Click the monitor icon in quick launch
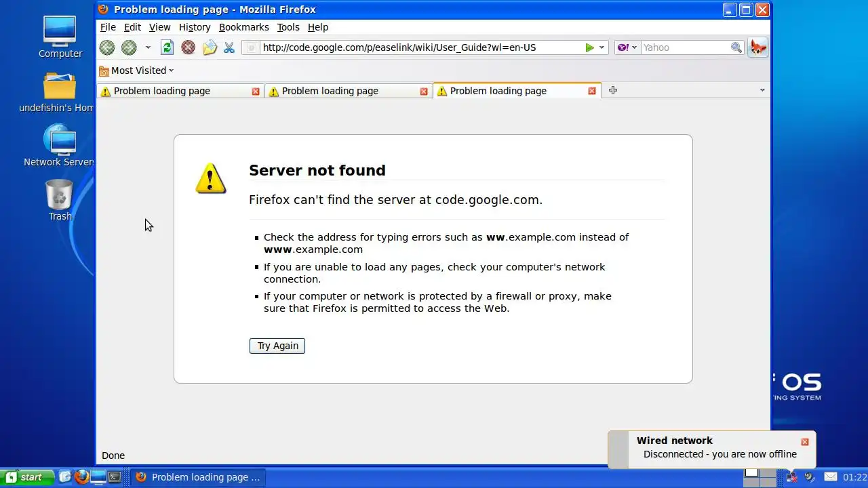Viewport: 868px width, 488px height. pos(98,477)
